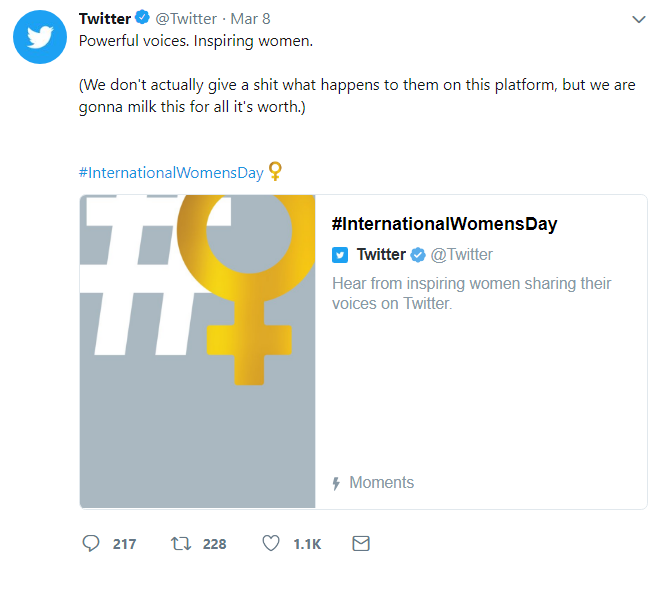Click the verified badge inside Moment card
Screen dimensions: 660x595
pos(418,255)
